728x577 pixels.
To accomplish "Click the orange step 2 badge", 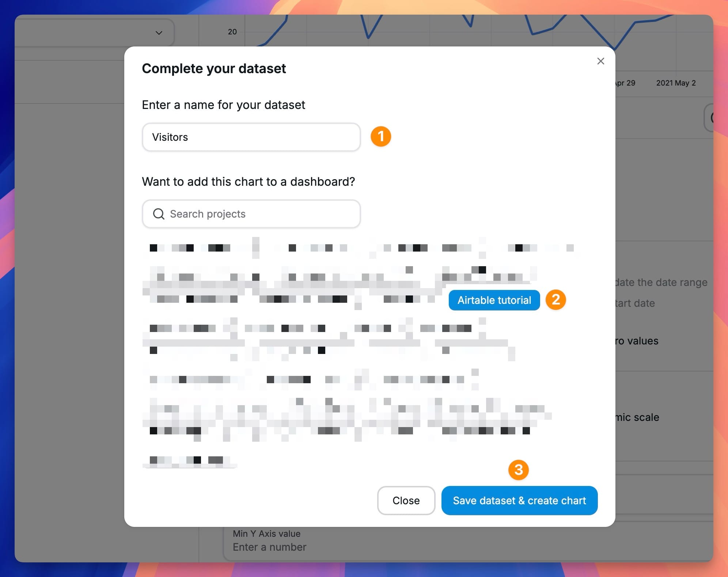I will click(556, 300).
